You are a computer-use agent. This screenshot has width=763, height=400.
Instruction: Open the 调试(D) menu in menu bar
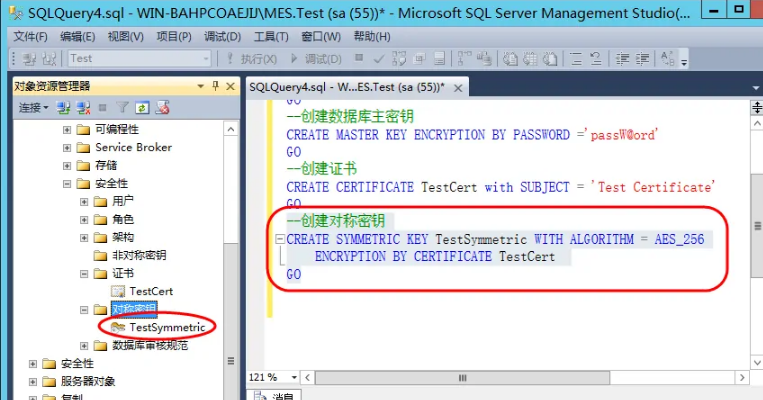pyautogui.click(x=222, y=36)
